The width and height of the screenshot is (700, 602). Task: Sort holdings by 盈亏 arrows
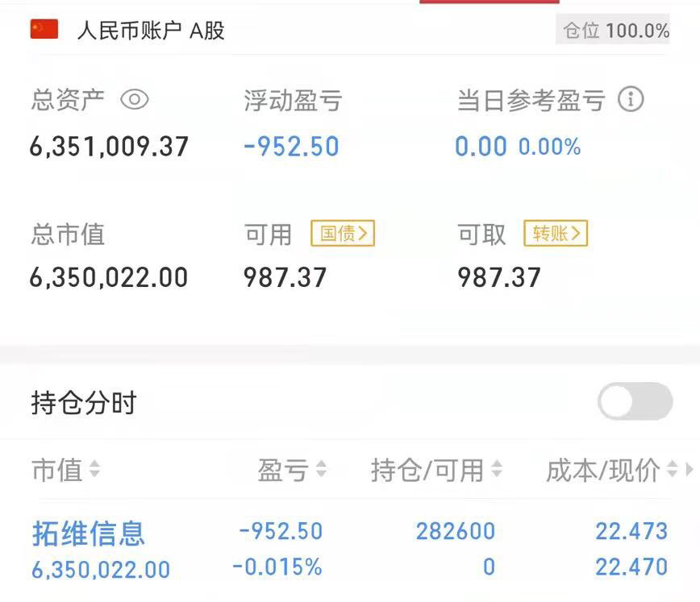322,469
